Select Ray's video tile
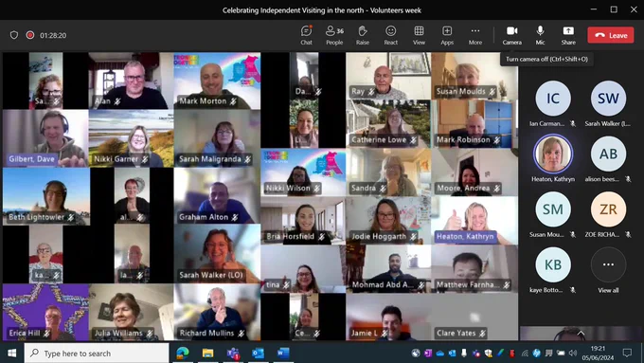Viewport: 644px width, 363px height. 388,76
